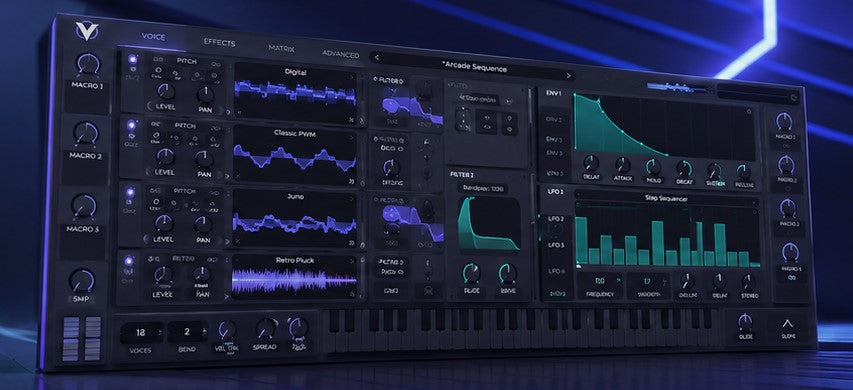
Task: Select the ENV 1 tab
Action: [554, 93]
